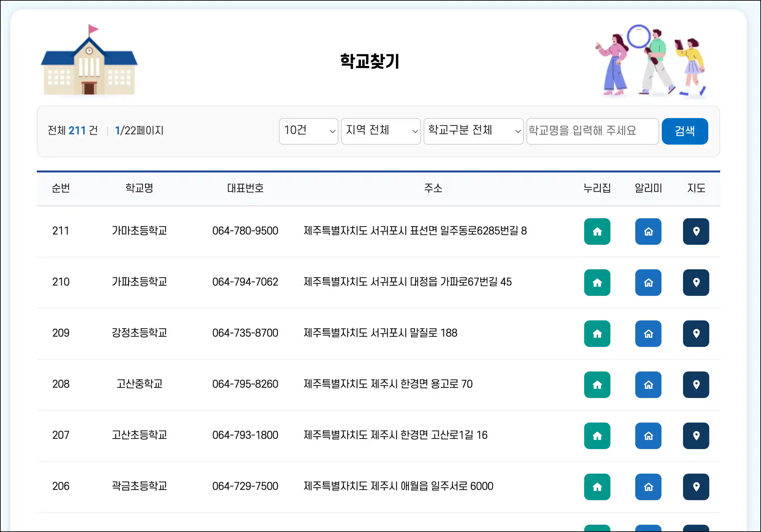Select school name 고산중학교

139,384
